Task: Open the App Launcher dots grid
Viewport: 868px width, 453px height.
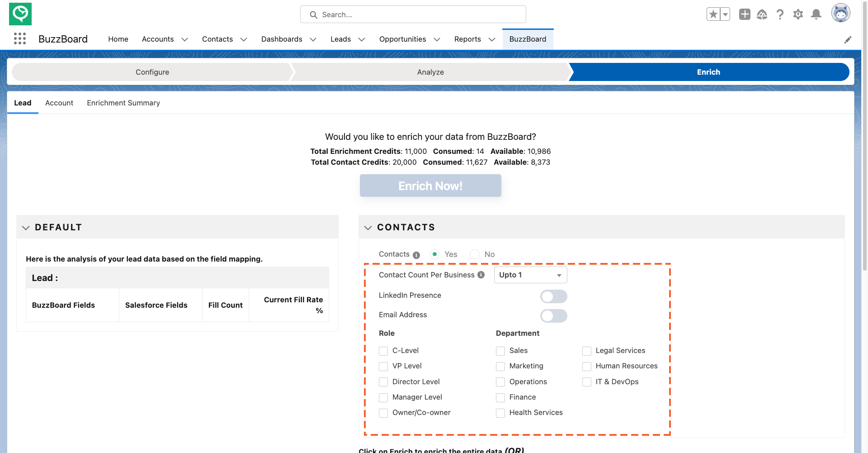Action: coord(20,39)
